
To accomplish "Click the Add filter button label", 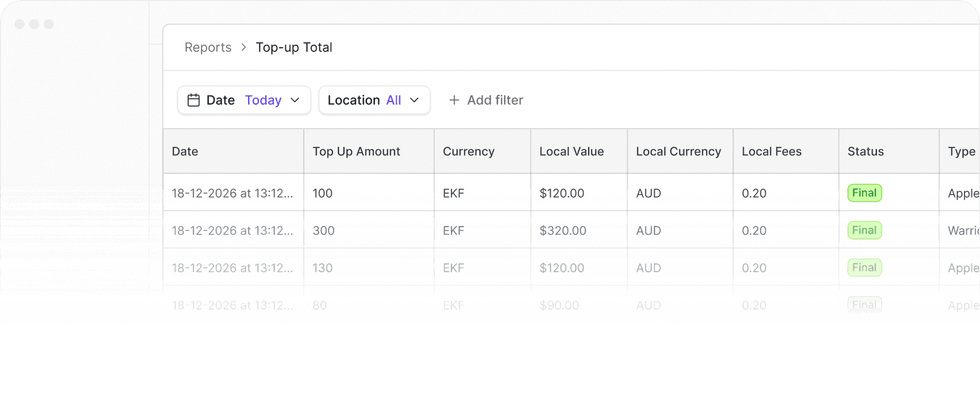I will pyautogui.click(x=495, y=100).
